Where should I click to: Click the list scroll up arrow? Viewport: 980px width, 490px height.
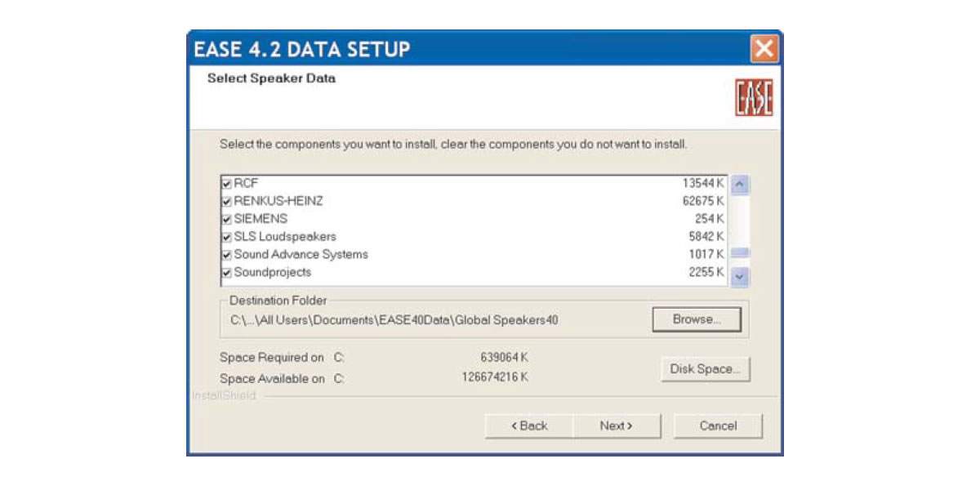click(740, 185)
